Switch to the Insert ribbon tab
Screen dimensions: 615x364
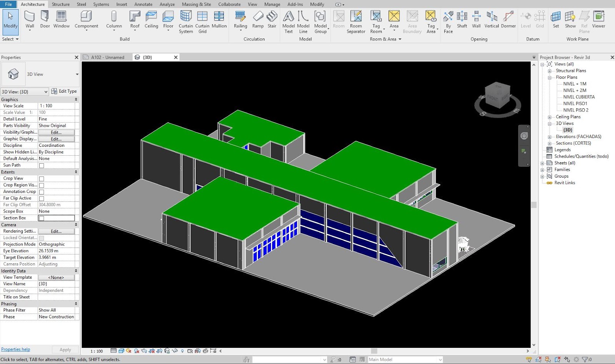click(x=121, y=4)
